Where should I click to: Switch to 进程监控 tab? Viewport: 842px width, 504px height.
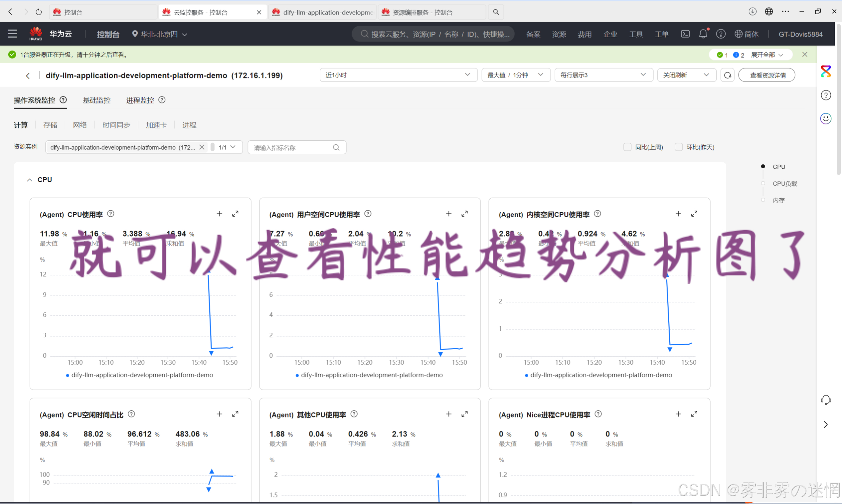(140, 100)
